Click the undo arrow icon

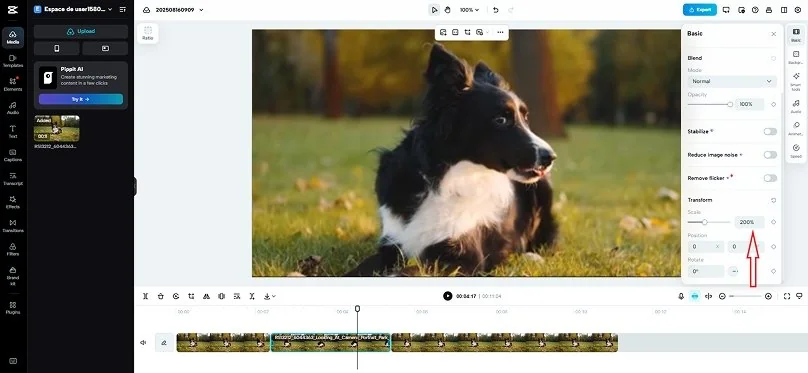[x=496, y=10]
